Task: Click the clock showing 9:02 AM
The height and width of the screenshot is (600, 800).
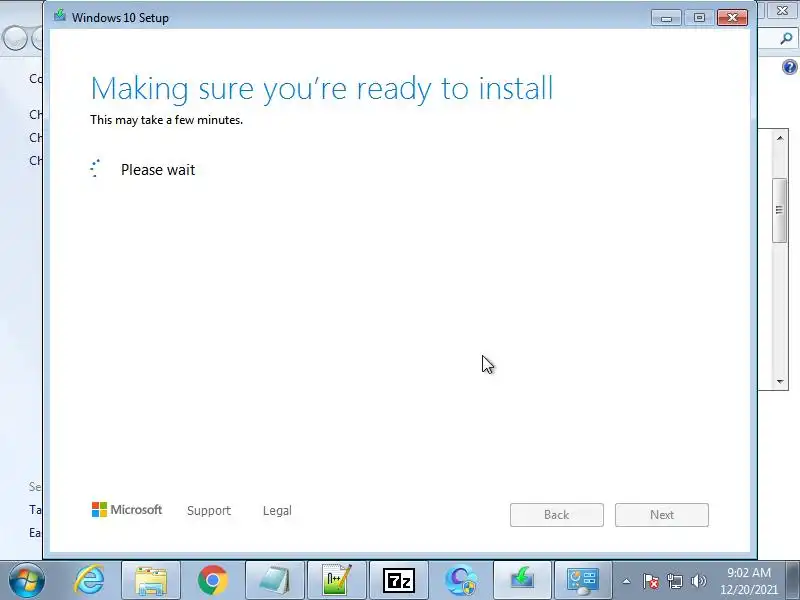Action: [x=748, y=581]
